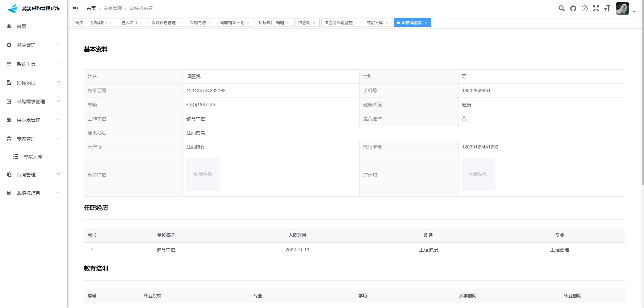Screen dimensions: 644x308
Task: Toggle fullscreen mode icon
Action: 596,8
